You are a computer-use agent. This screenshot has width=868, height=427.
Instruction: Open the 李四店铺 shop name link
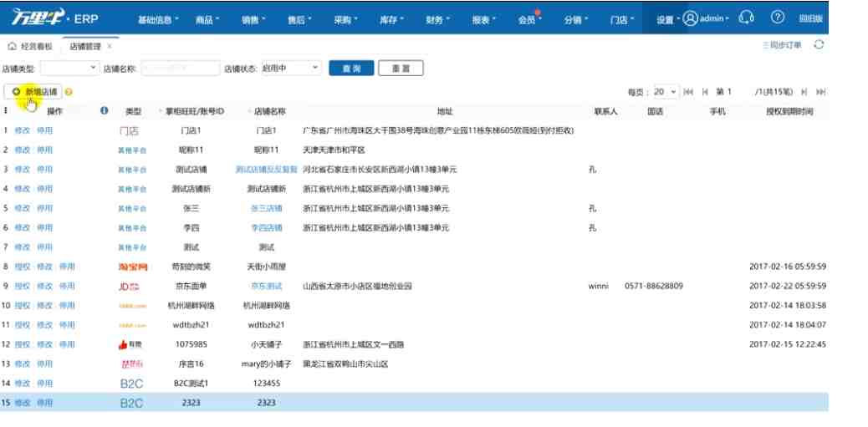point(266,228)
